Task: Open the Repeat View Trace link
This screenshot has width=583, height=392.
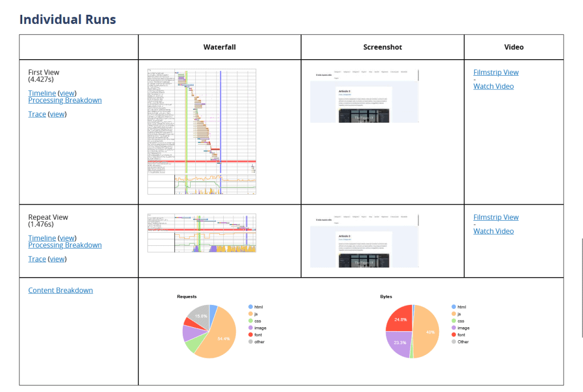Action: (x=37, y=259)
